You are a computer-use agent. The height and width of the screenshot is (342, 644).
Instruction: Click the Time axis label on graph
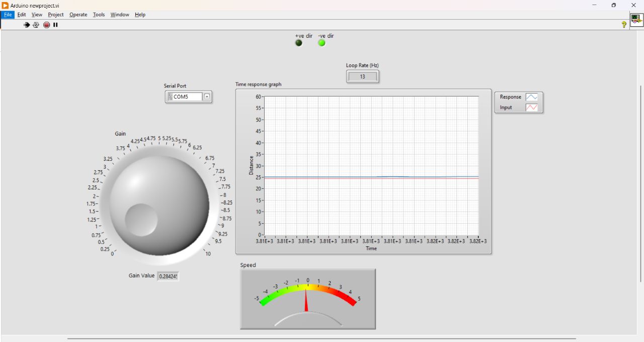tap(371, 248)
